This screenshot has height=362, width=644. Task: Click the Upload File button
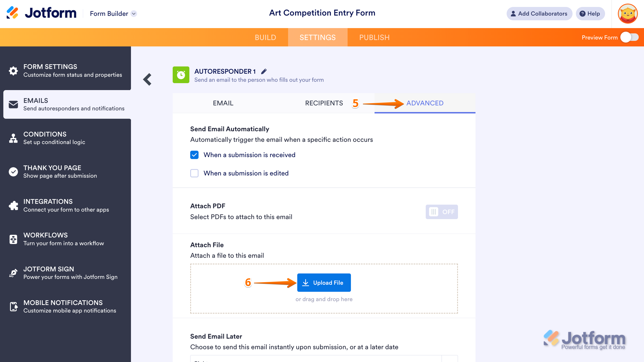tap(324, 283)
